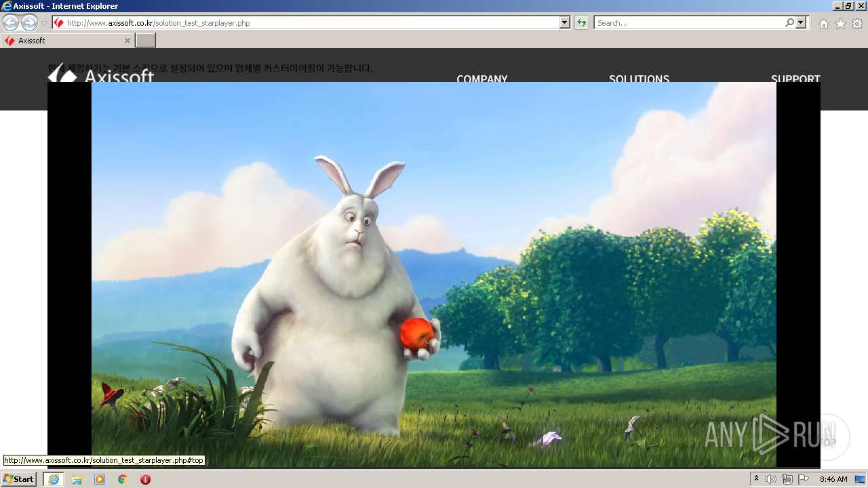Click the Big Buck Bunny video frame

(434, 274)
